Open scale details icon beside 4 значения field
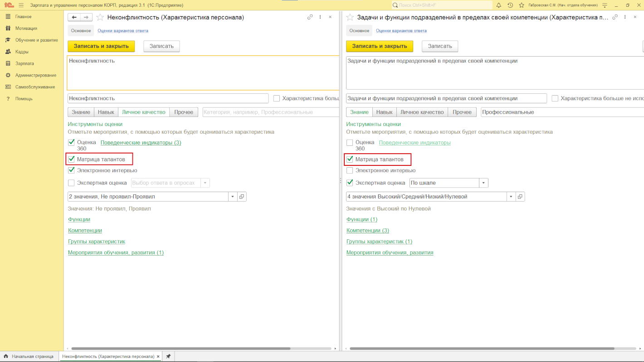 pyautogui.click(x=520, y=197)
